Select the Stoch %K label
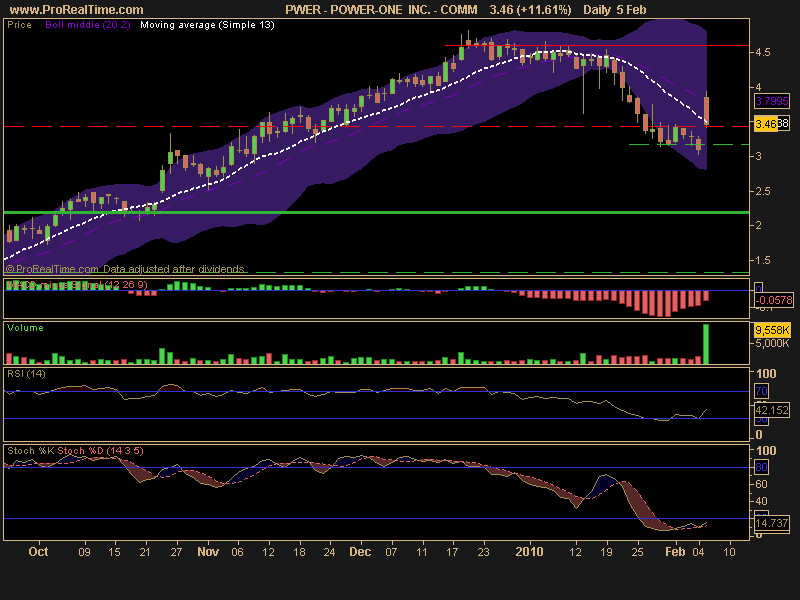 (x=31, y=451)
